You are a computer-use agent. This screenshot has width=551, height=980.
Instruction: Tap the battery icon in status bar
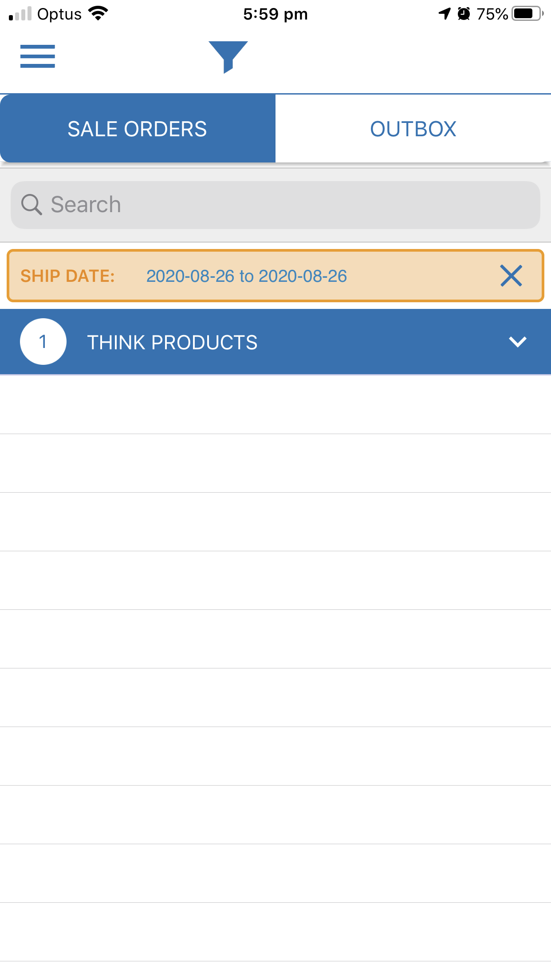pyautogui.click(x=527, y=14)
